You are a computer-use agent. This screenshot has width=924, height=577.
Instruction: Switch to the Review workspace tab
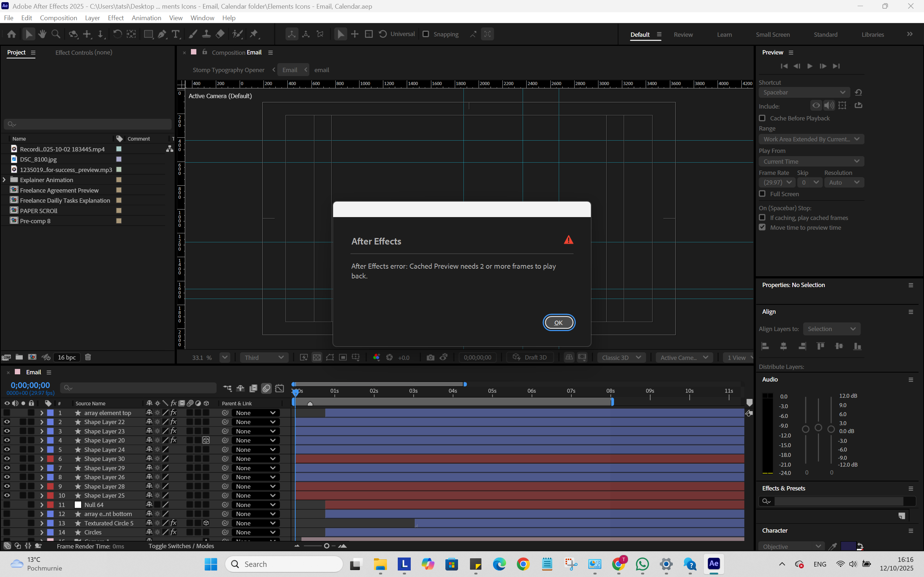click(x=683, y=34)
